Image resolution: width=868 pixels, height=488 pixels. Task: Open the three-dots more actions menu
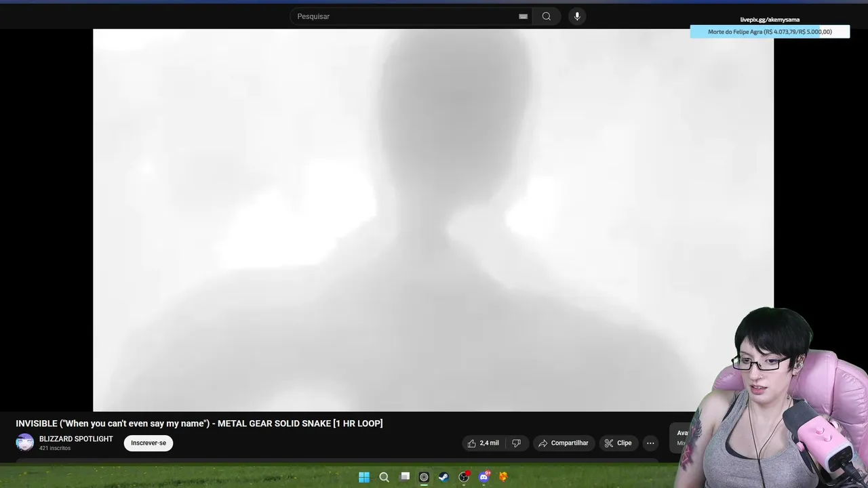[650, 443]
